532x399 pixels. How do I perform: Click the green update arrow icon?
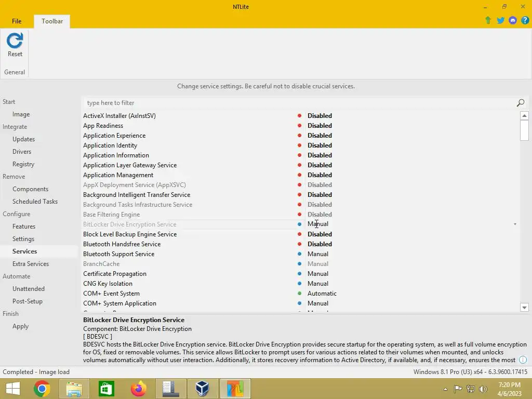tap(488, 20)
